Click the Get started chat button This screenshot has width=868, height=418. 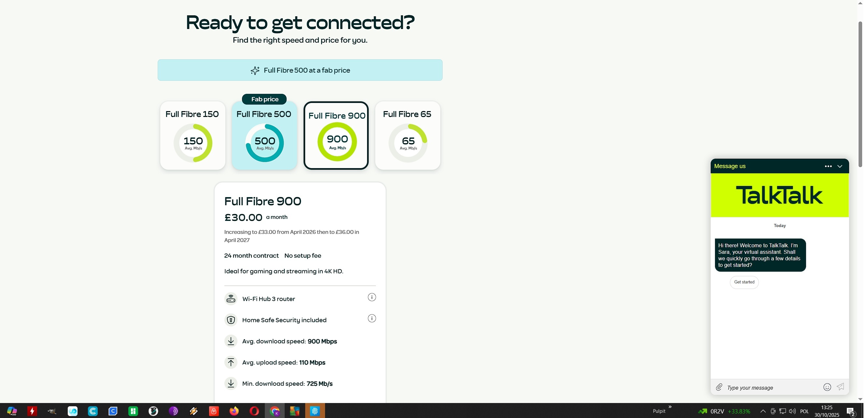coord(744,282)
